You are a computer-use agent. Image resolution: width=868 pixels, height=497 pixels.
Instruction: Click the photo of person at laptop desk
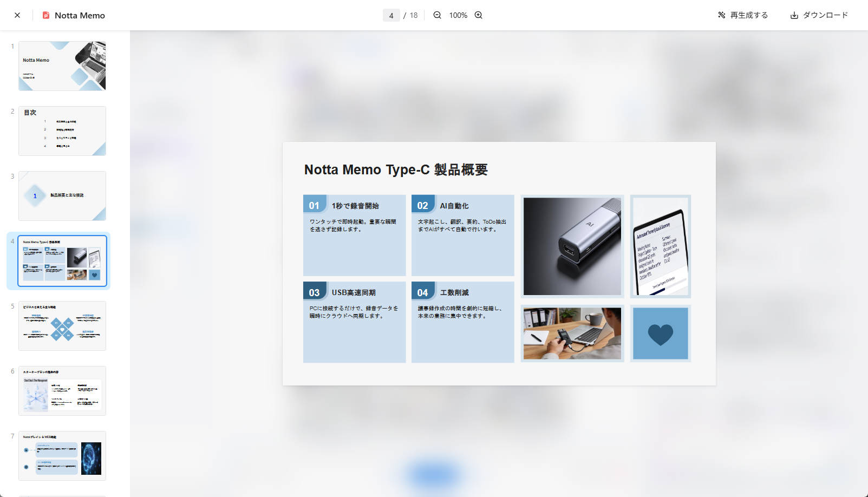pyautogui.click(x=572, y=333)
